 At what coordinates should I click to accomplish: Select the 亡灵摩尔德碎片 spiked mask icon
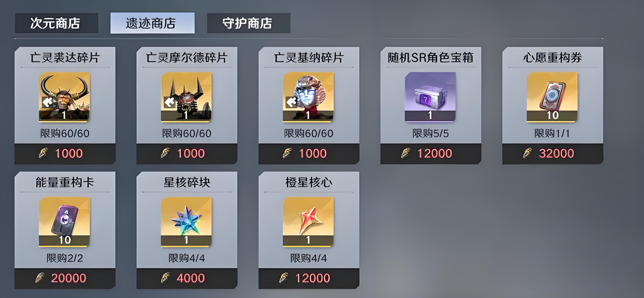[186, 97]
